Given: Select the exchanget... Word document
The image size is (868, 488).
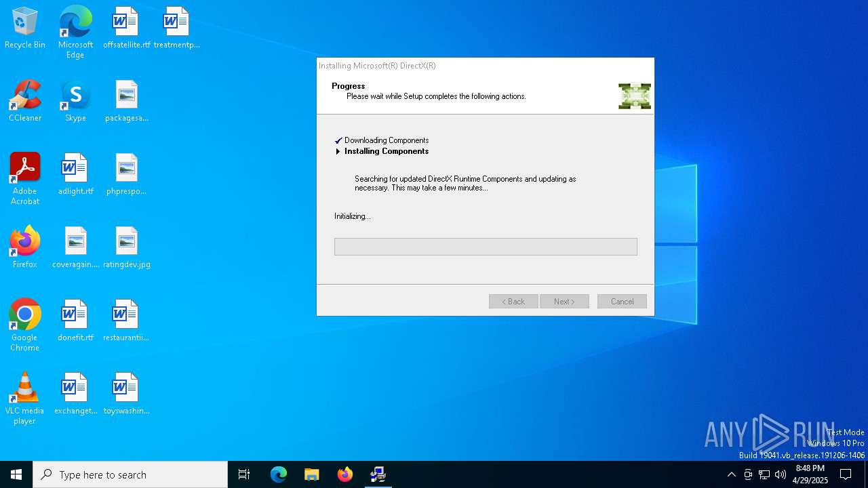Looking at the screenshot, I should coord(75,394).
